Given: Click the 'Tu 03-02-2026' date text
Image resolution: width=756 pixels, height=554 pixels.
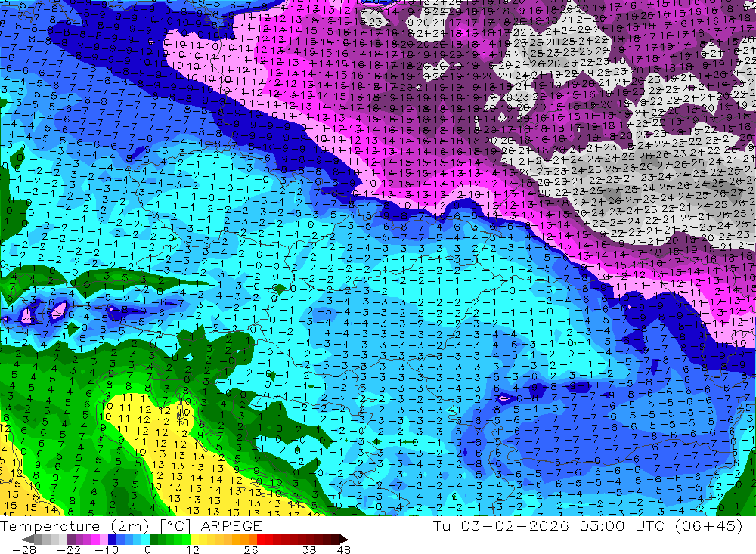Looking at the screenshot, I should tap(501, 525).
